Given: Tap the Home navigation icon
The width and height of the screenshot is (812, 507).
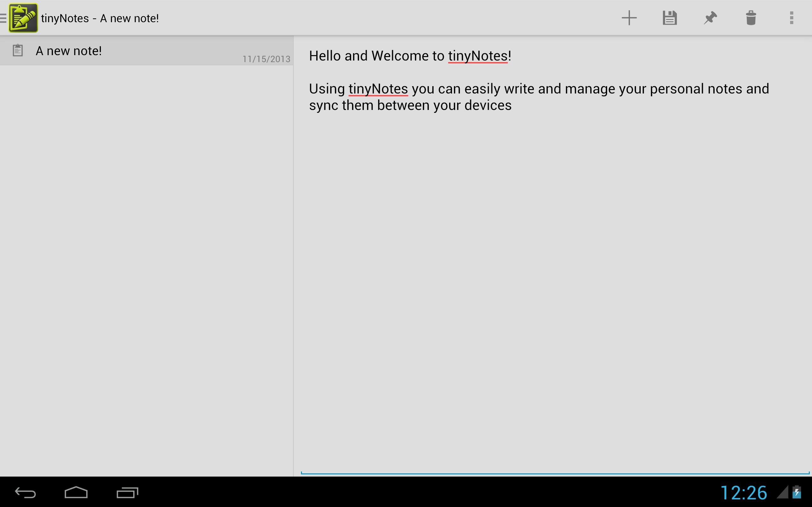Looking at the screenshot, I should click(x=76, y=492).
